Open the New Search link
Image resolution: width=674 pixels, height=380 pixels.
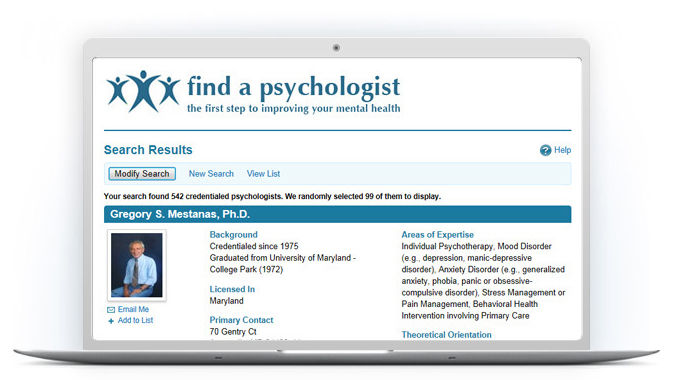point(211,174)
